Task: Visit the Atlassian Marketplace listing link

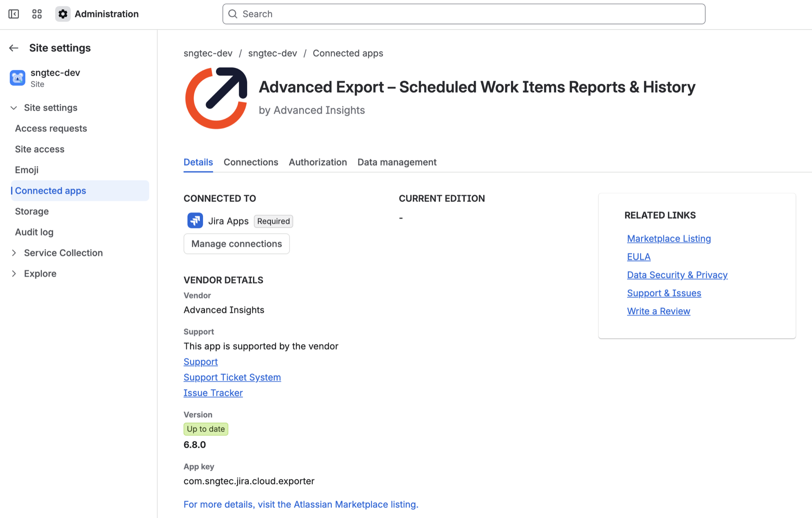Action: click(x=301, y=505)
